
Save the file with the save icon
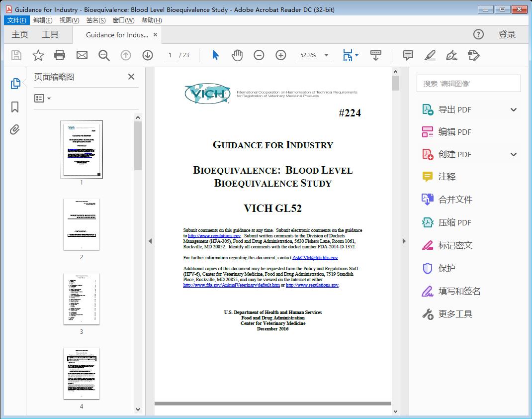coord(15,55)
